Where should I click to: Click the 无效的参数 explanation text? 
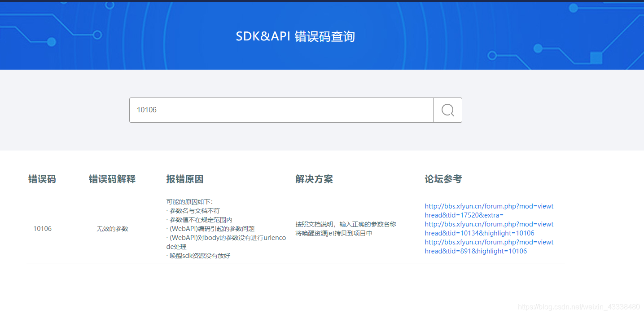click(112, 228)
